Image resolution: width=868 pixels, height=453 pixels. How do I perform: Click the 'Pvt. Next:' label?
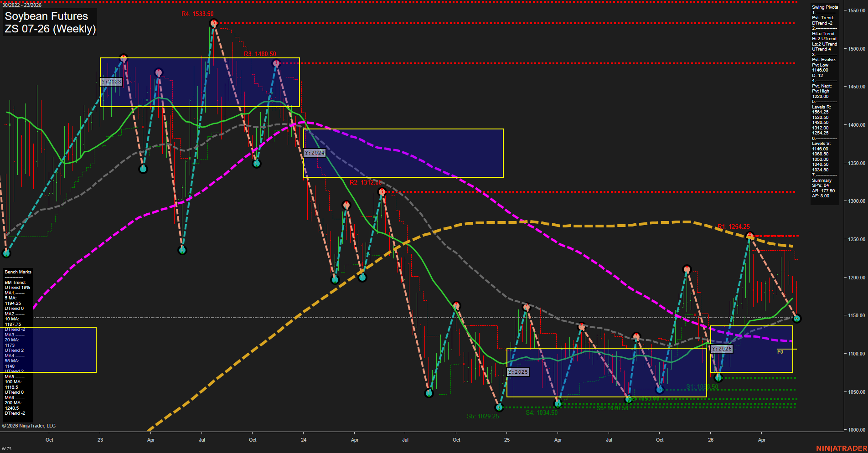tap(822, 86)
